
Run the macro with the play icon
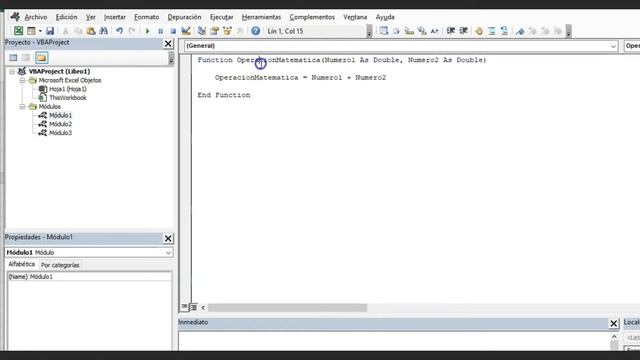147,31
